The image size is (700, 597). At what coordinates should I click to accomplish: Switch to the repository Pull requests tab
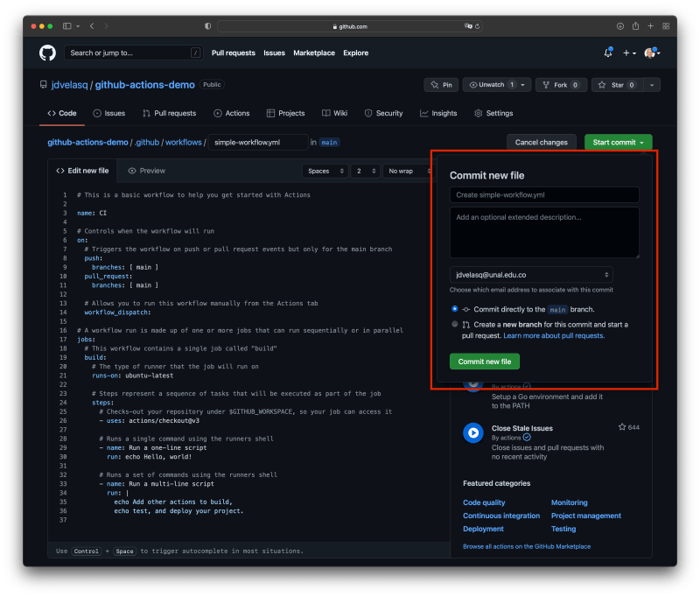pos(169,114)
